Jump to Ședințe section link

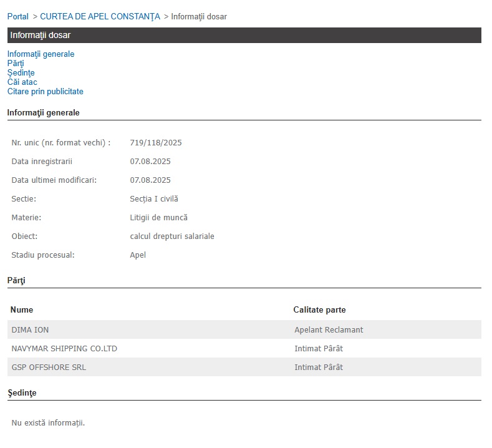pos(21,73)
